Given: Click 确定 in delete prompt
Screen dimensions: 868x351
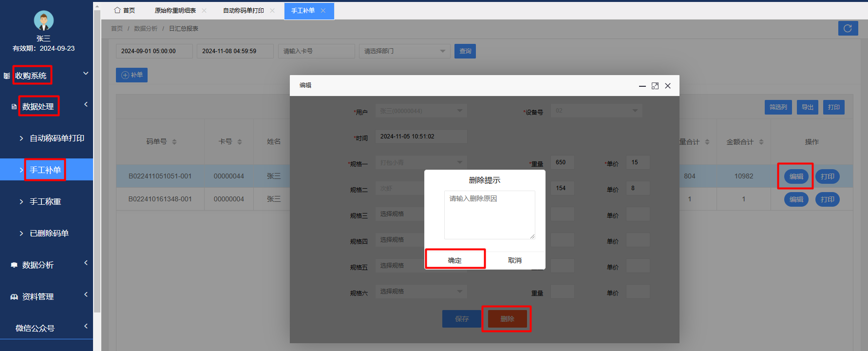Looking at the screenshot, I should [455, 260].
